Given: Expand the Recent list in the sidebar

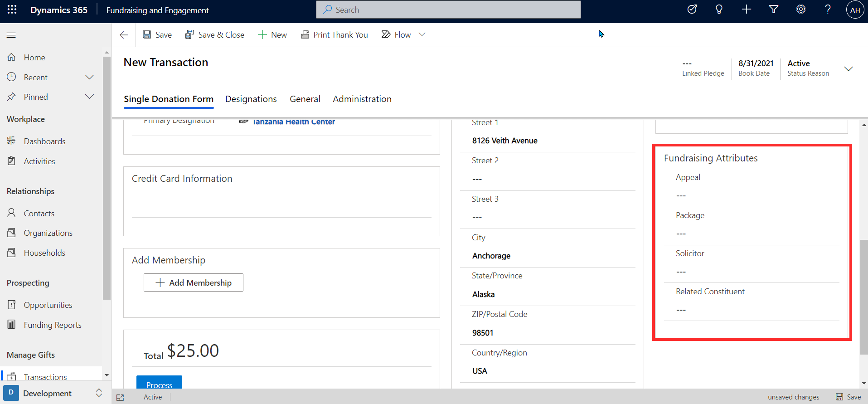Looking at the screenshot, I should point(90,77).
